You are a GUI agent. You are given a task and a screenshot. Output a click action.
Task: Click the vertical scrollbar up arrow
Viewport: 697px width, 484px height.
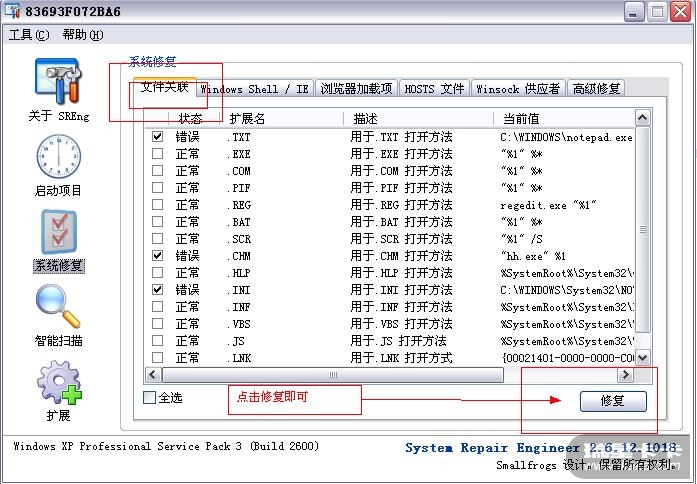(x=643, y=118)
